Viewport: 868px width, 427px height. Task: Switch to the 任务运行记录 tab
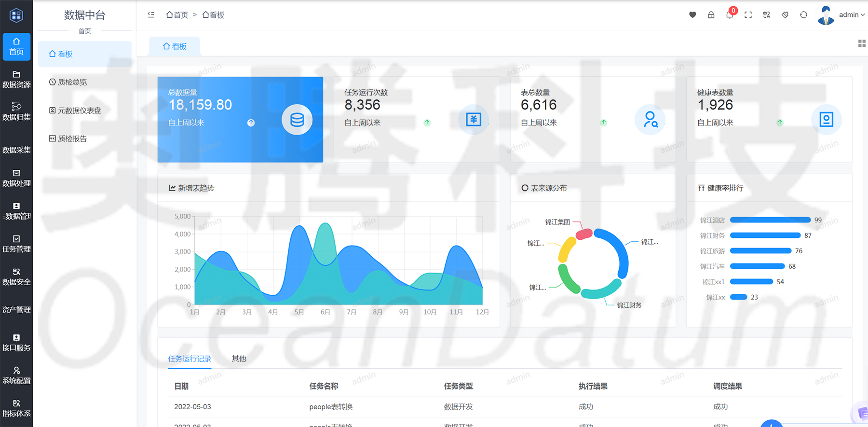[x=190, y=358]
